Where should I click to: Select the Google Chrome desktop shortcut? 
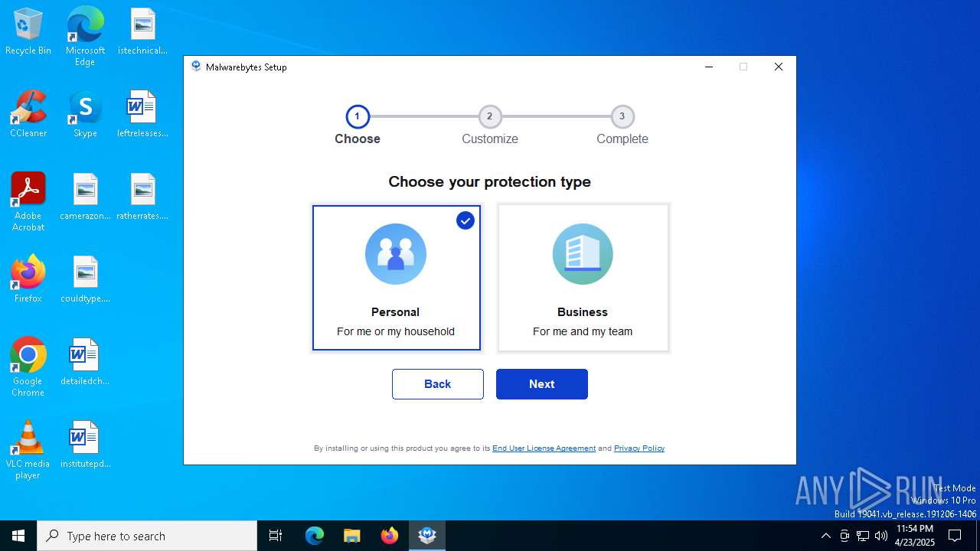coord(28,367)
